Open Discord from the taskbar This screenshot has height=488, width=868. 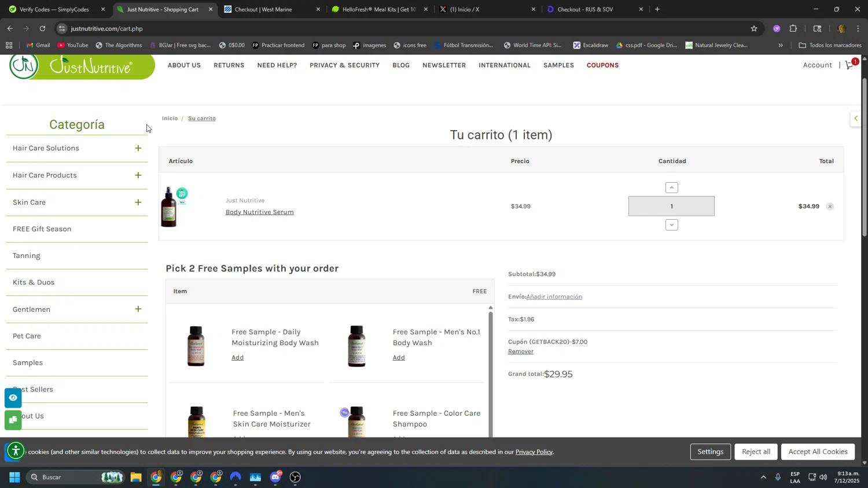click(x=275, y=477)
